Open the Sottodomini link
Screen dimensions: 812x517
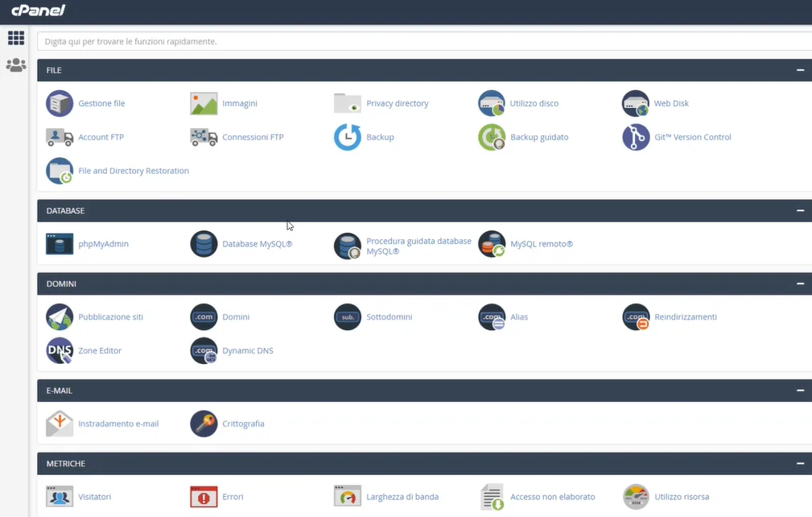389,317
